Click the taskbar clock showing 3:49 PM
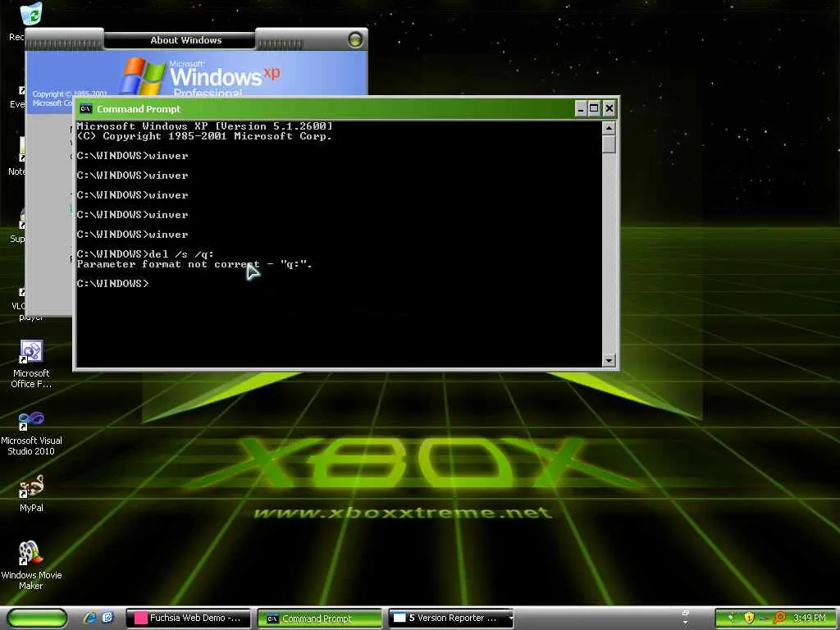The width and height of the screenshot is (840, 630). tap(809, 619)
